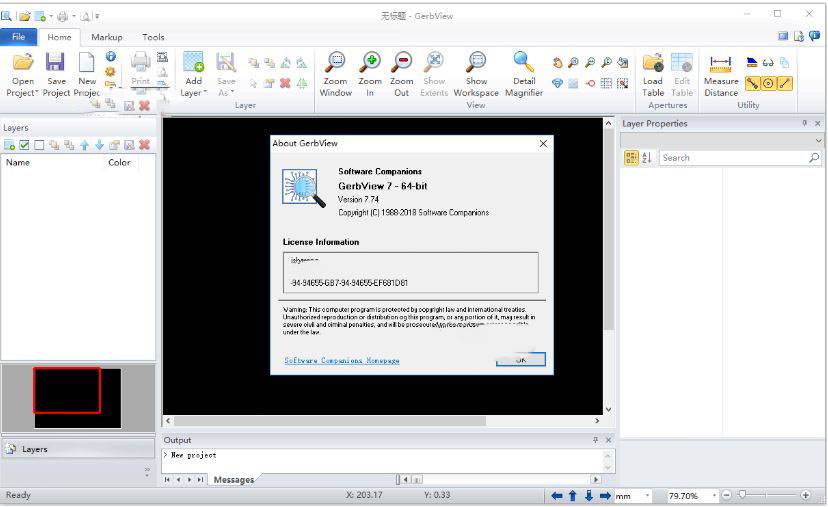Click the search magnifier in Layer Properties
The height and width of the screenshot is (507, 828).
814,157
